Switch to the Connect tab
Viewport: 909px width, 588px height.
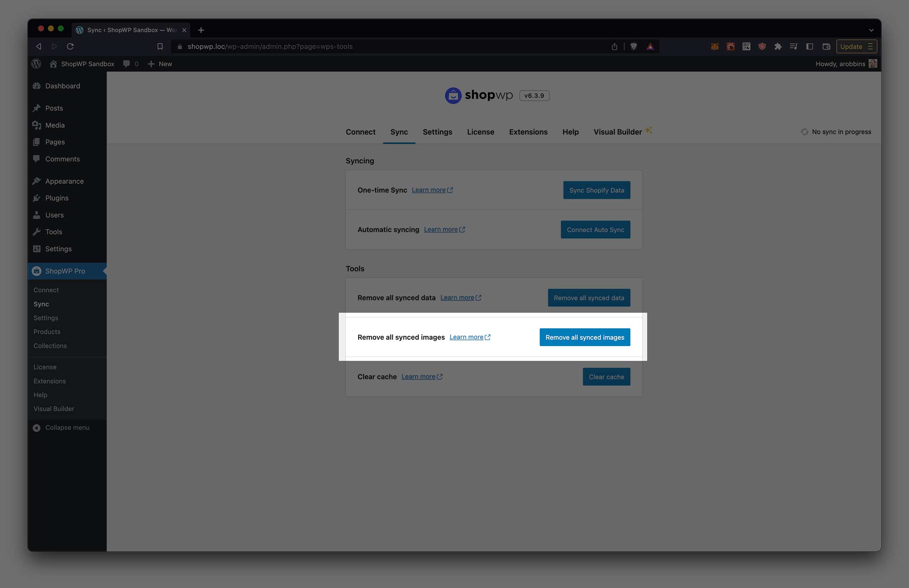click(361, 132)
